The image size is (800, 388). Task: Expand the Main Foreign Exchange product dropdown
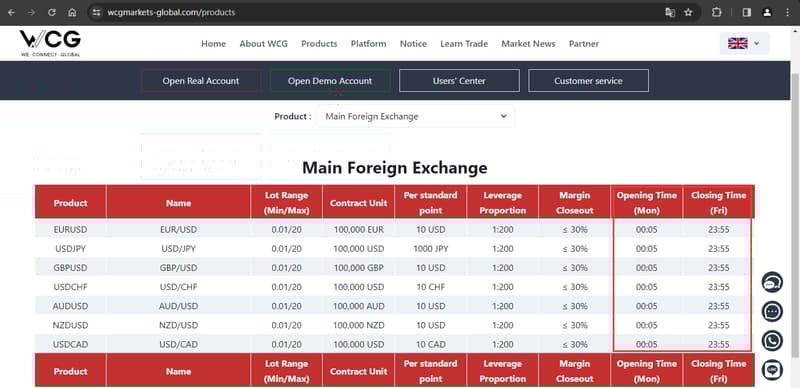[415, 116]
